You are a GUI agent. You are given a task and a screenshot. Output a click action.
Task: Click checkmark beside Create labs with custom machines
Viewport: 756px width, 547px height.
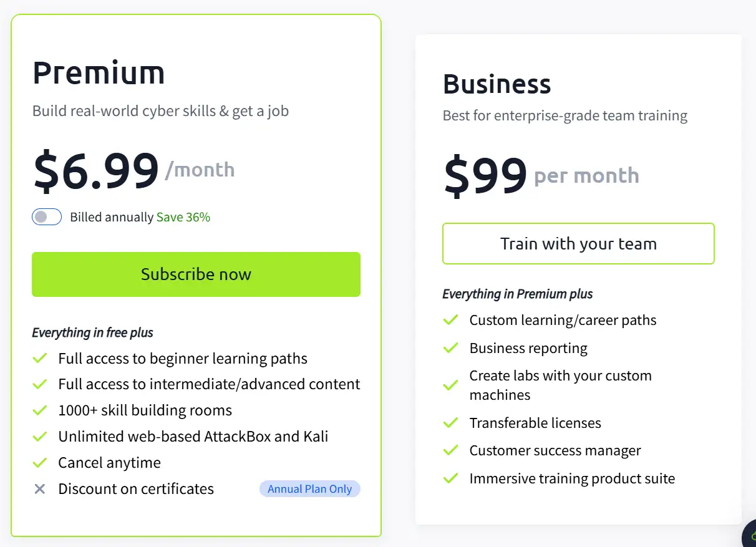click(450, 385)
